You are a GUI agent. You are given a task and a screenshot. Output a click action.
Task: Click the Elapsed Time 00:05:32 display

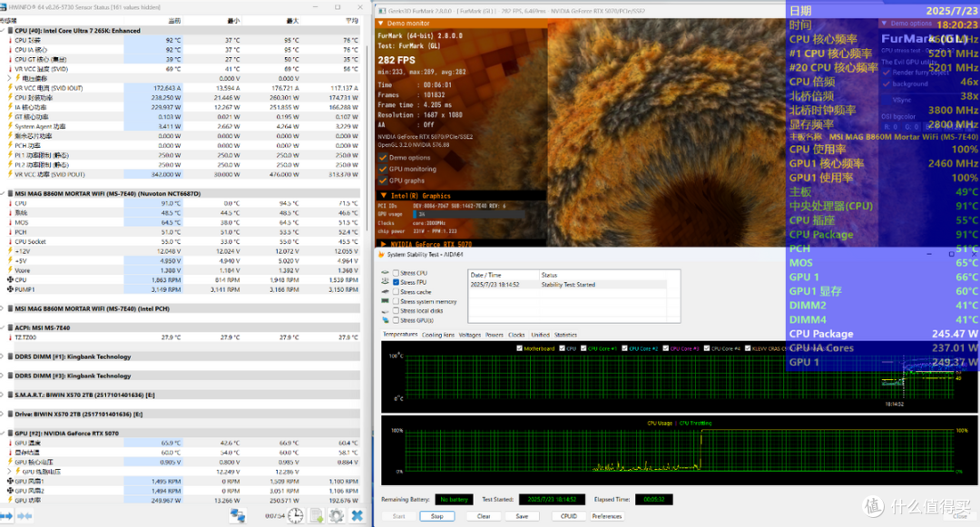coord(653,500)
